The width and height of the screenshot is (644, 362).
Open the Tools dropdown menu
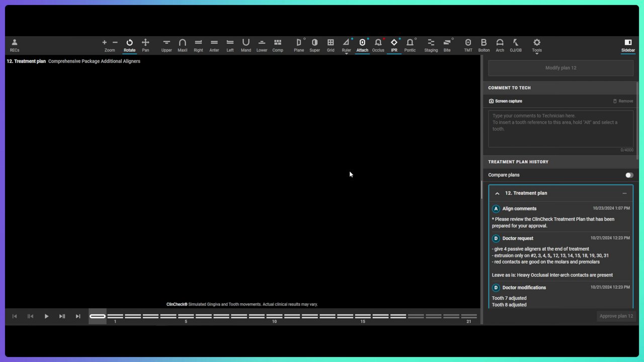click(537, 46)
